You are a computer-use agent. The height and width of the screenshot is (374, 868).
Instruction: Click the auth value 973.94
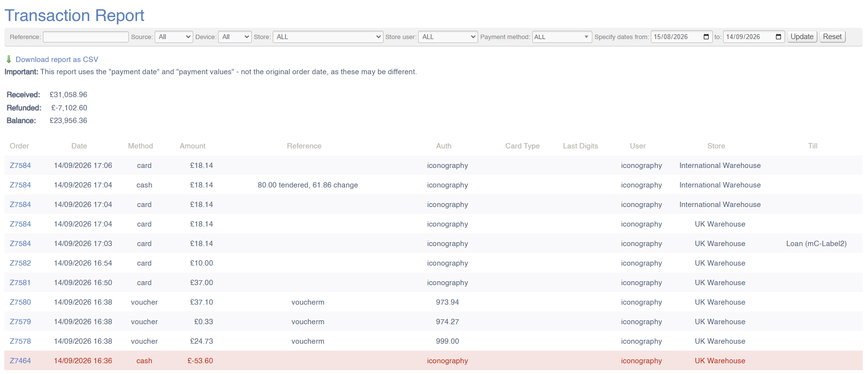tap(447, 302)
